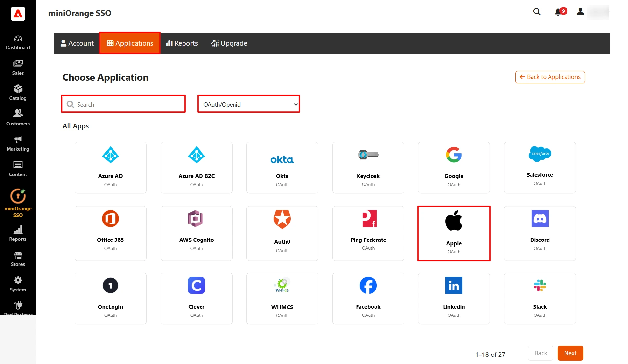
Task: Click Back to Applications button
Action: coord(550,77)
